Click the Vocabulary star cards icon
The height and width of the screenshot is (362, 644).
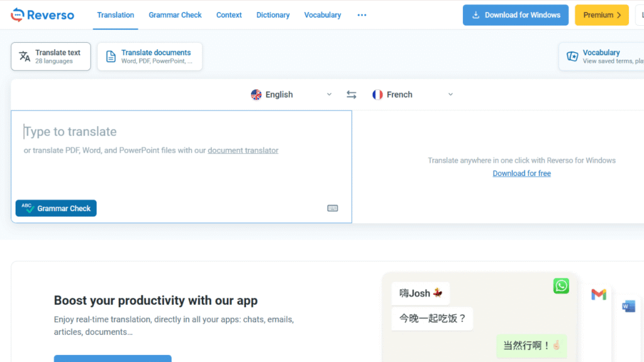point(572,56)
